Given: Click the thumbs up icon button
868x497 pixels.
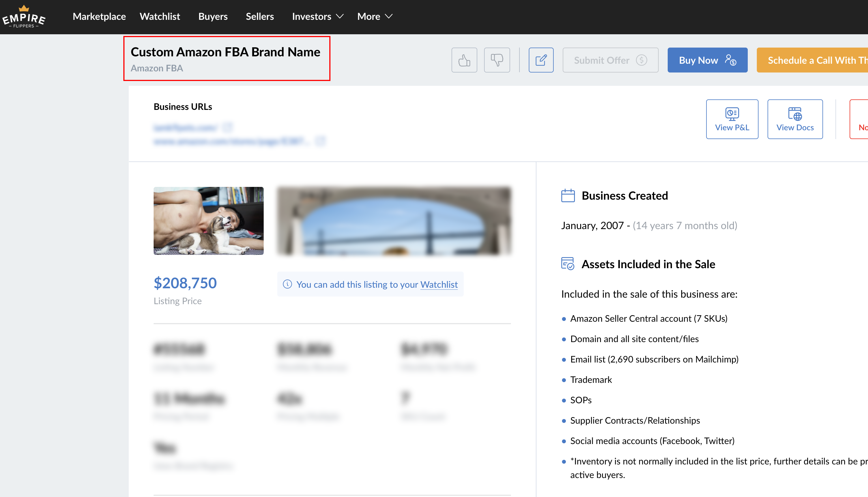Looking at the screenshot, I should click(x=464, y=60).
